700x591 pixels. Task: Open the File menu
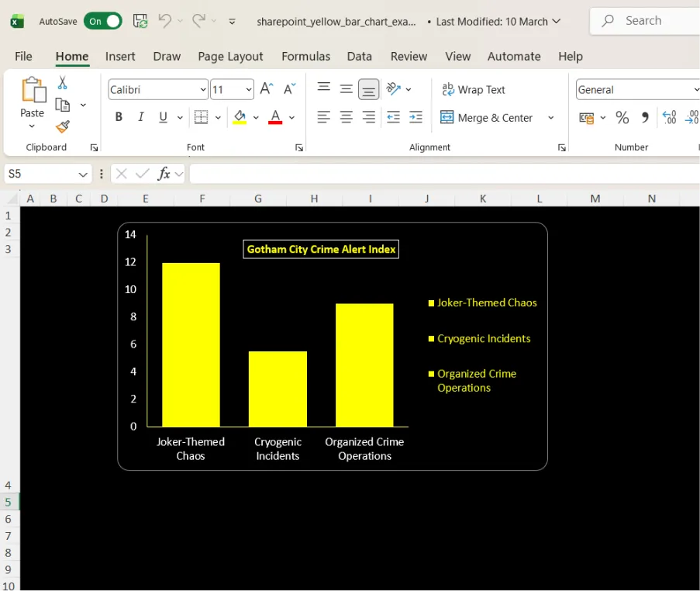(23, 57)
